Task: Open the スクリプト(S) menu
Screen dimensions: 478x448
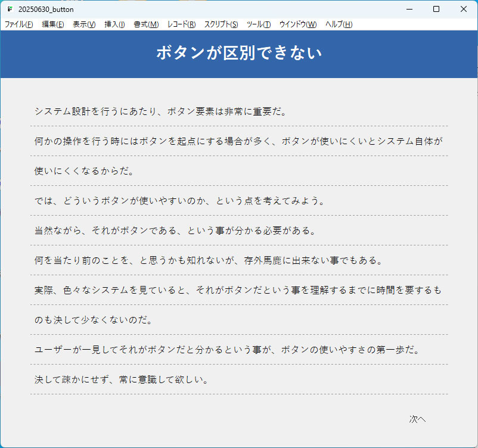Action: pos(221,24)
